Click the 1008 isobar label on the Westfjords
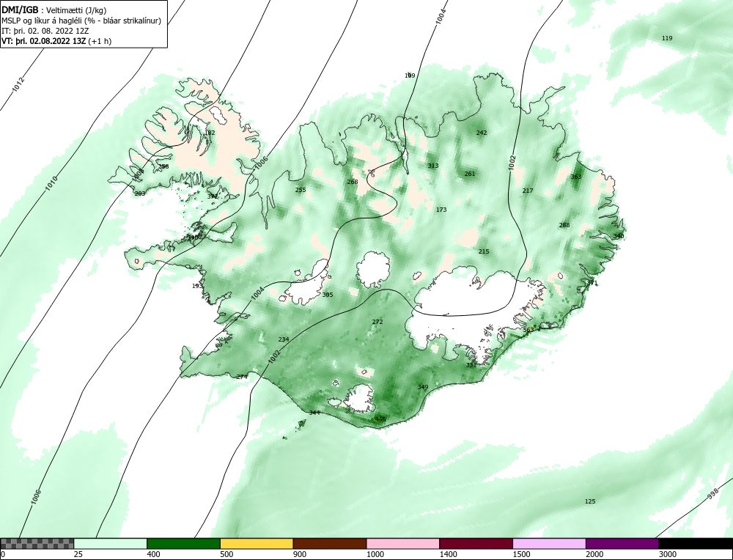The height and width of the screenshot is (560, 733). pyautogui.click(x=138, y=175)
